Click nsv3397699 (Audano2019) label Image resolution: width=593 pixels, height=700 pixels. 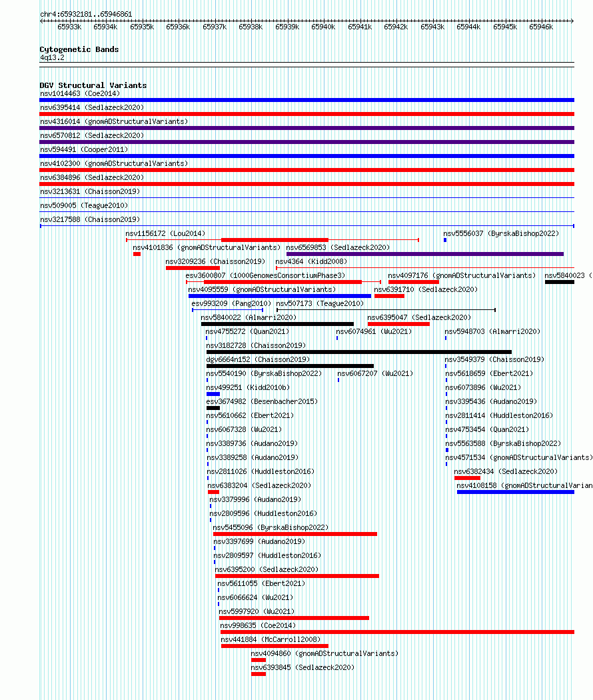tap(259, 541)
